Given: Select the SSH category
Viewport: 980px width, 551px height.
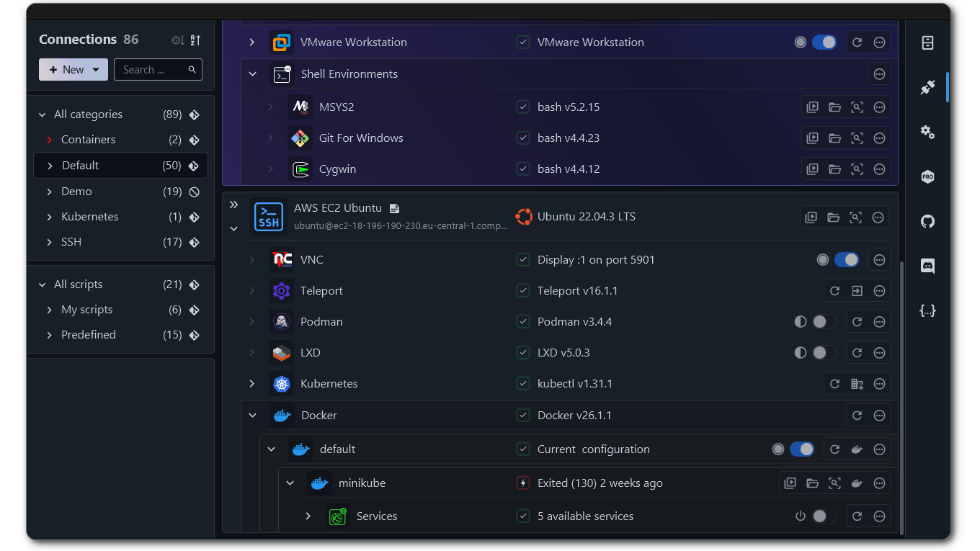Looking at the screenshot, I should pyautogui.click(x=120, y=242).
